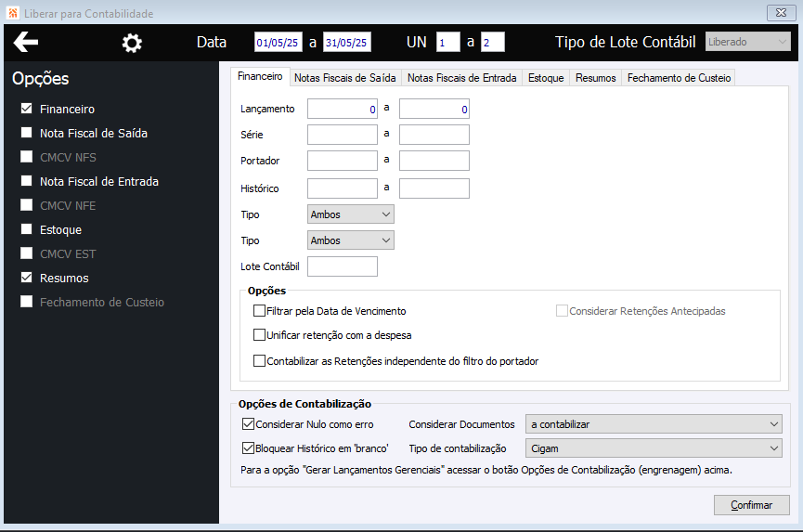803x532 pixels.
Task: Expand the first Tipo Ambos dropdown
Action: 351,214
